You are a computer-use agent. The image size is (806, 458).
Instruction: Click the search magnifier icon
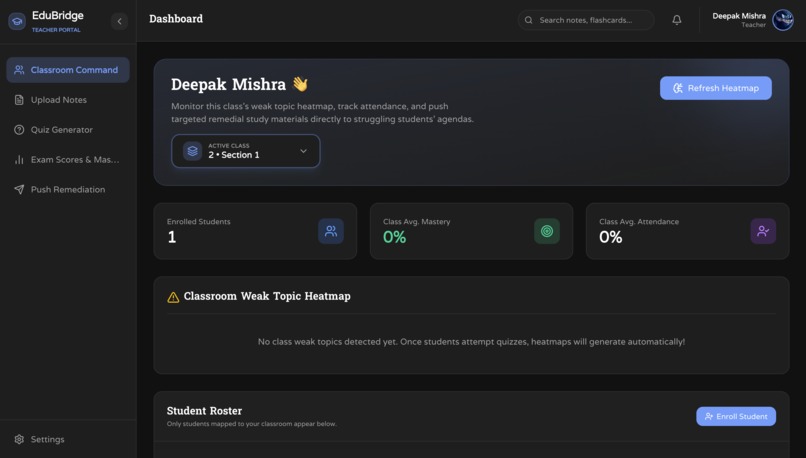tap(528, 20)
